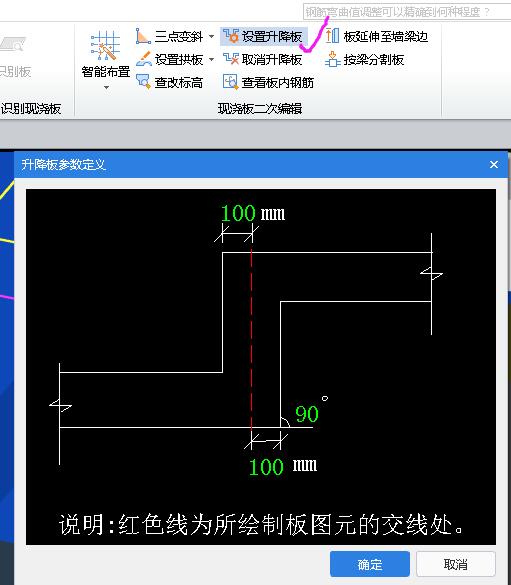Click the 说明 note about the red line
511x585 pixels.
[x=261, y=524]
